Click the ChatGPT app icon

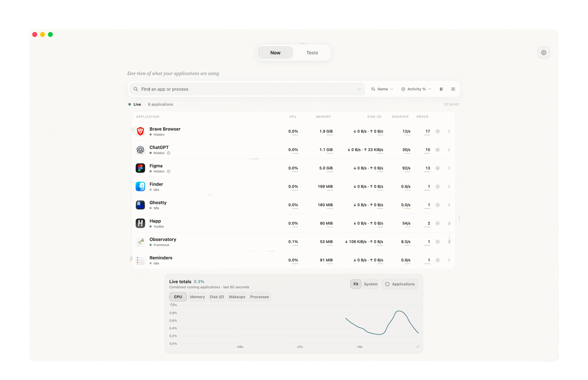[140, 150]
